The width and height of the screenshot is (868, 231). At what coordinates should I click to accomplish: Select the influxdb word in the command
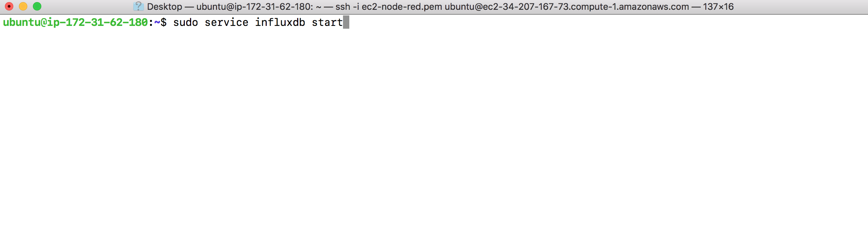tap(280, 22)
